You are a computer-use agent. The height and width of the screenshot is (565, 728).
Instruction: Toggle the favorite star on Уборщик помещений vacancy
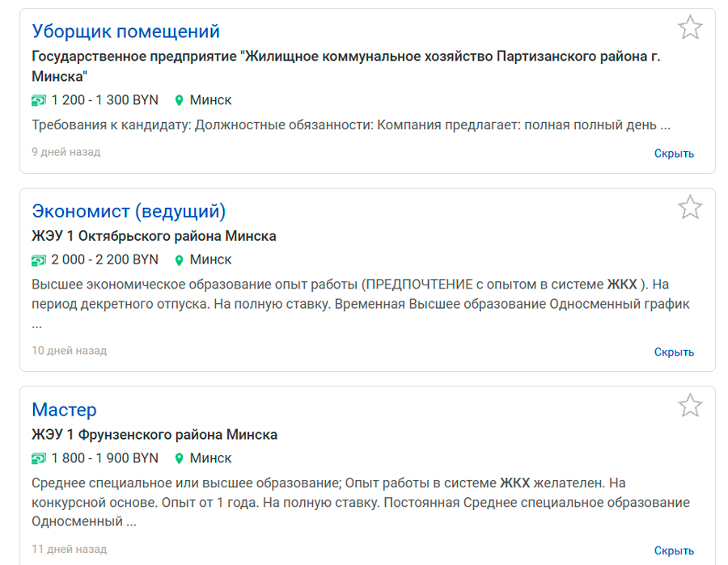pyautogui.click(x=691, y=28)
